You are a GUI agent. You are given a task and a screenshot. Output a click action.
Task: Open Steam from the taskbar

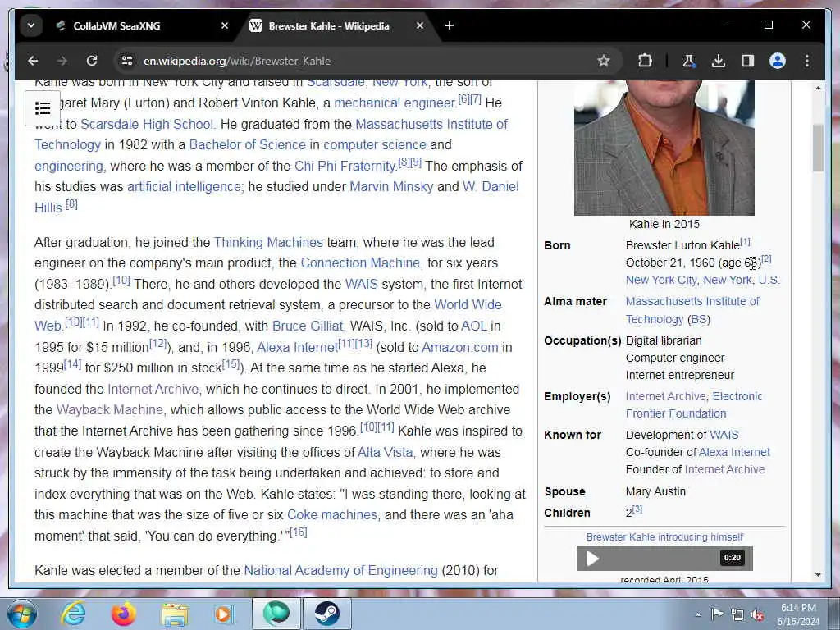coord(327,614)
